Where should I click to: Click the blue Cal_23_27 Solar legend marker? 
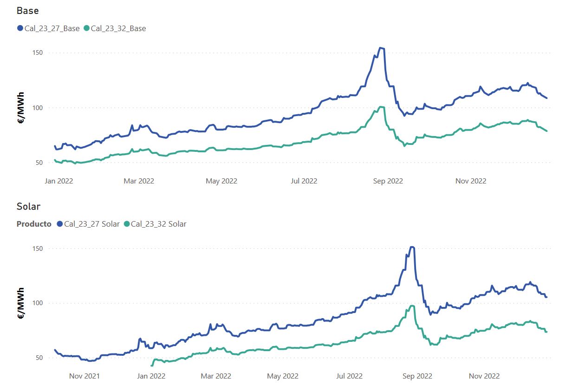(59, 224)
